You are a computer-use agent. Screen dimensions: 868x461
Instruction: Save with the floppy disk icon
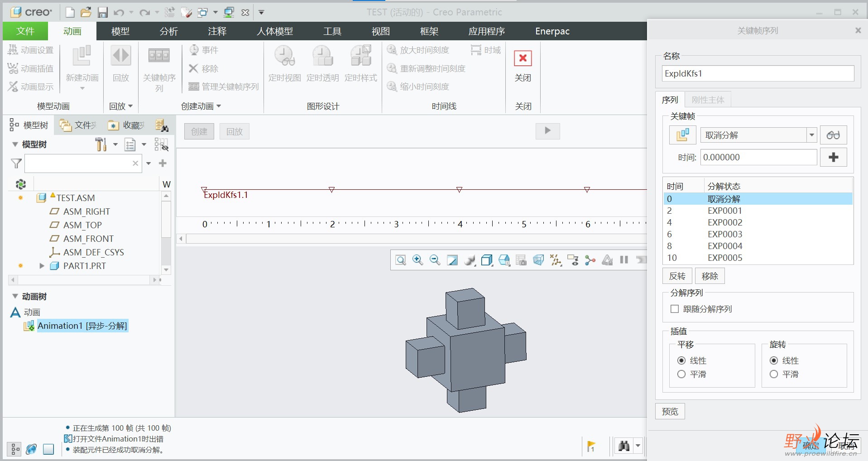(103, 12)
